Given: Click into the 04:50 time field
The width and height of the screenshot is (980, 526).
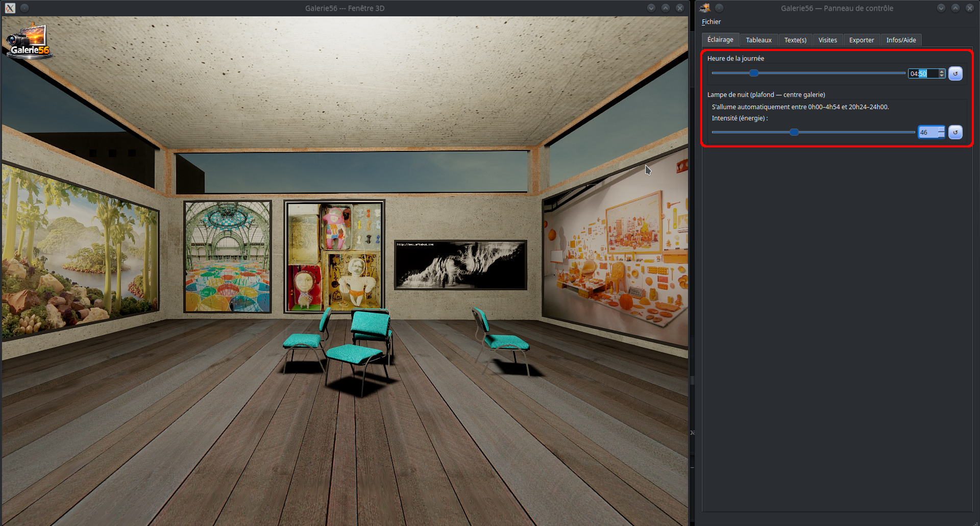Looking at the screenshot, I should [923, 73].
